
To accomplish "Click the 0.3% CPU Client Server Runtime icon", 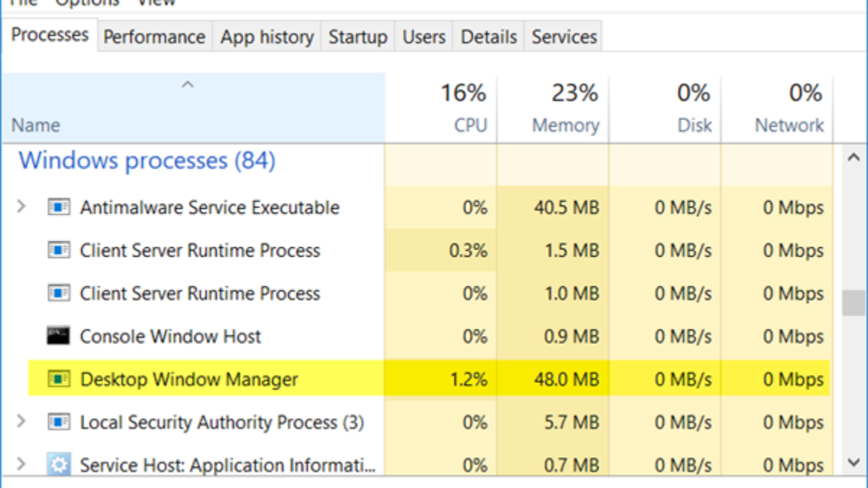I will pos(59,251).
